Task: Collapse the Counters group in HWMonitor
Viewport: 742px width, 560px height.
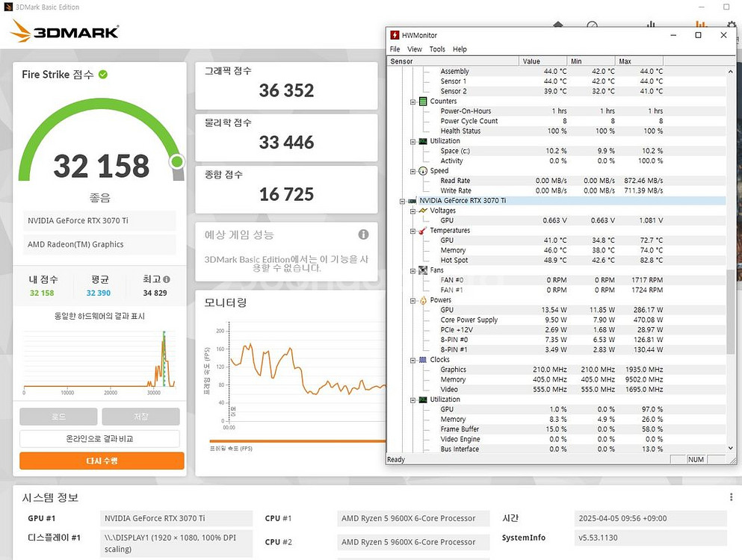Action: [412, 102]
